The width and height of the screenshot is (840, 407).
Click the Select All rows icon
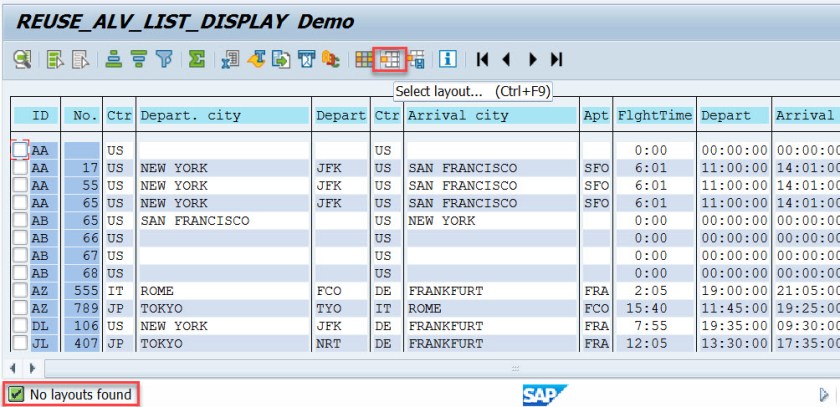pos(55,59)
